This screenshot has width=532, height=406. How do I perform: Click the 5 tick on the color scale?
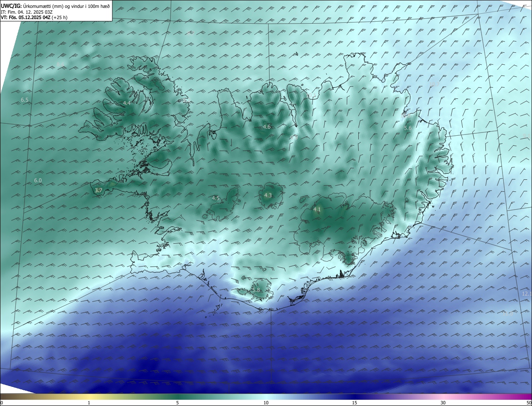(177, 403)
